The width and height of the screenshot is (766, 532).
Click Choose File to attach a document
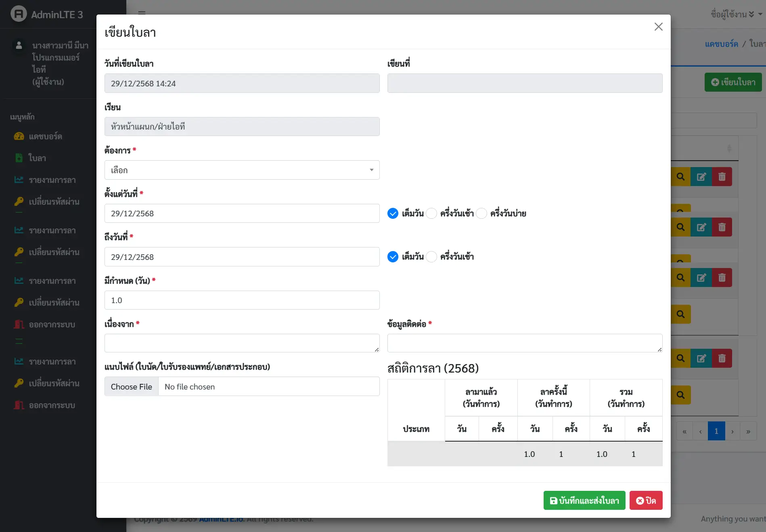[x=132, y=387]
